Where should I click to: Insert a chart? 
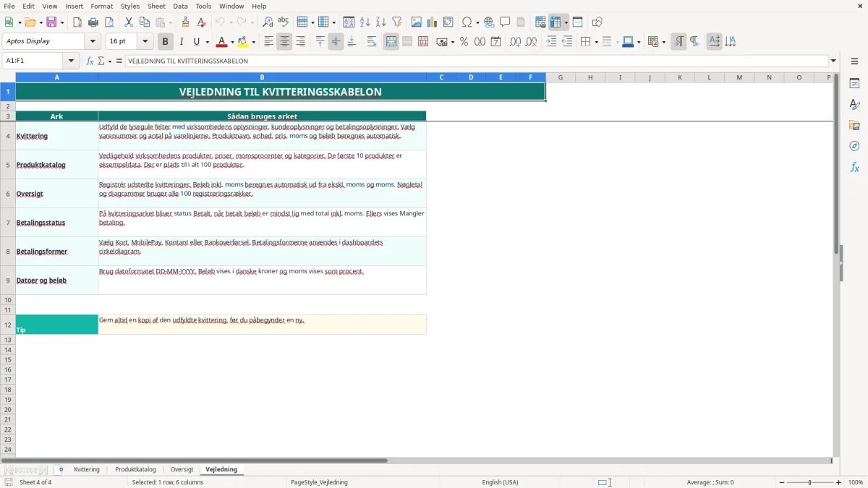click(433, 22)
